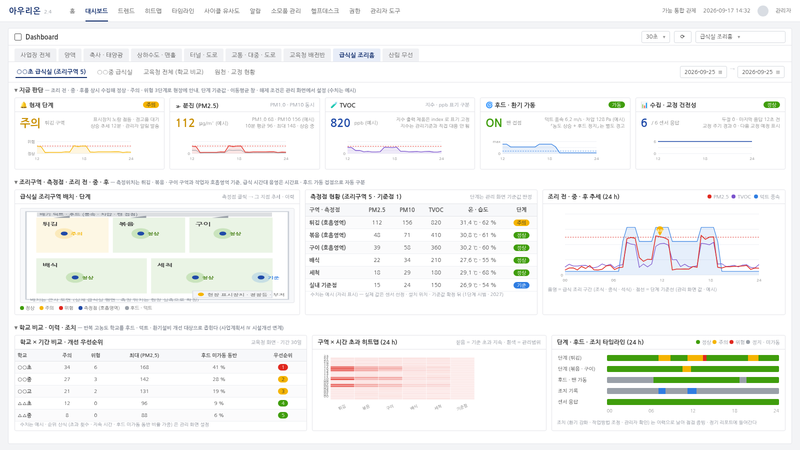Screen dimensions: 800x450
Task: Open the 타임라인 menu
Action: click(183, 11)
